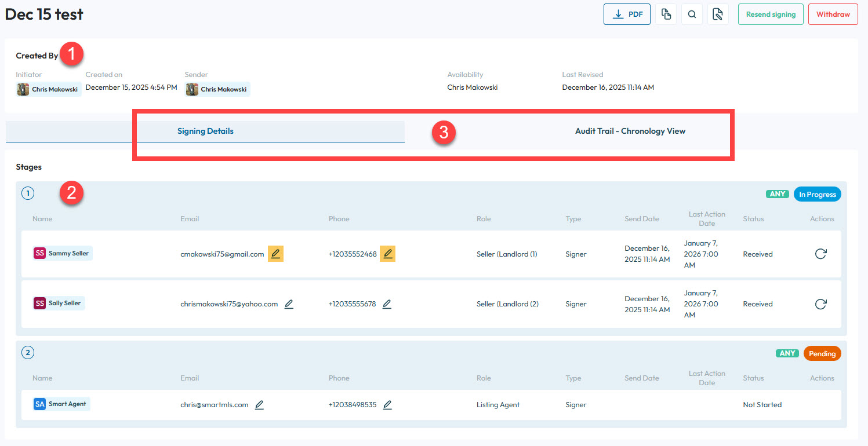Click the magnifier search icon
This screenshot has width=868, height=446.
[692, 14]
